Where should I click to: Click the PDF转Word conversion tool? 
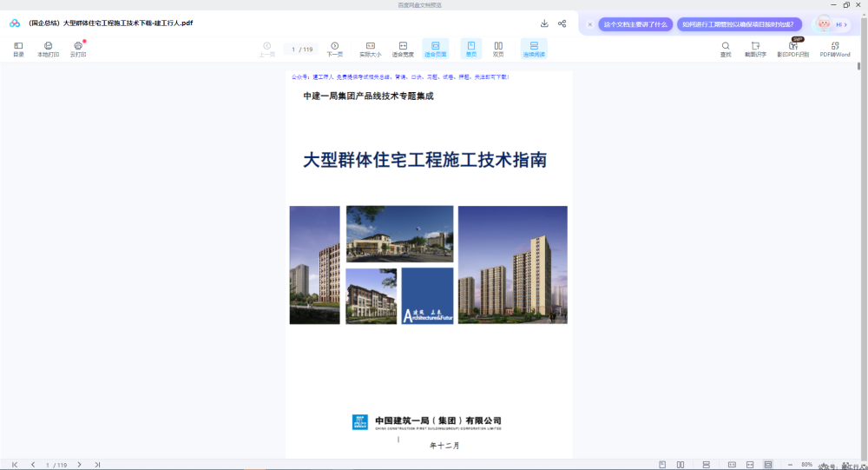pyautogui.click(x=835, y=50)
